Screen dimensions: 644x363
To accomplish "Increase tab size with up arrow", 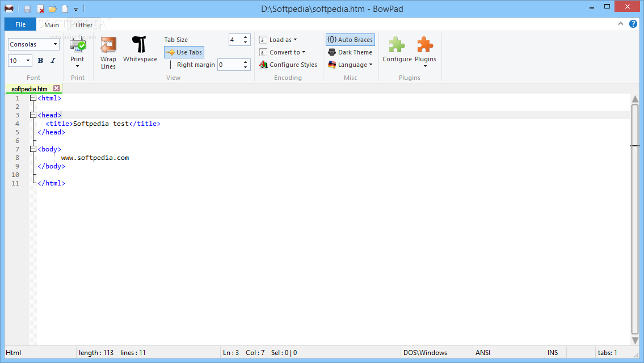I will click(x=246, y=37).
